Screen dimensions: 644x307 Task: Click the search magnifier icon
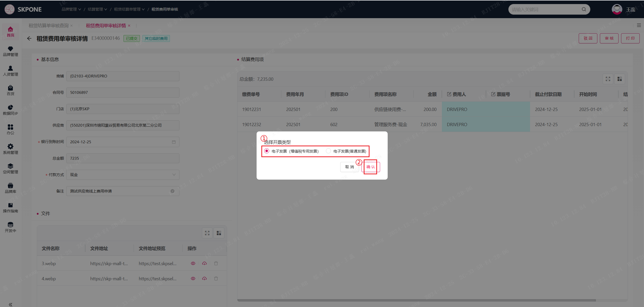[x=584, y=9]
